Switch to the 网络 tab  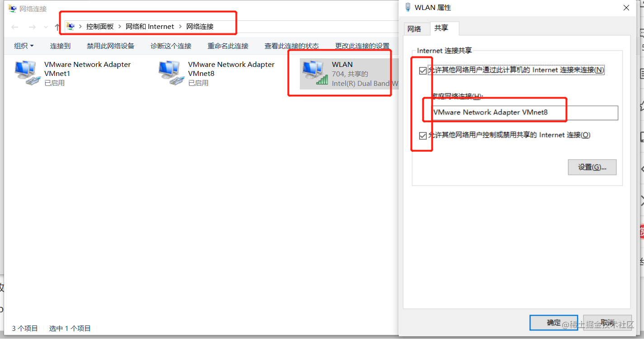coord(414,29)
